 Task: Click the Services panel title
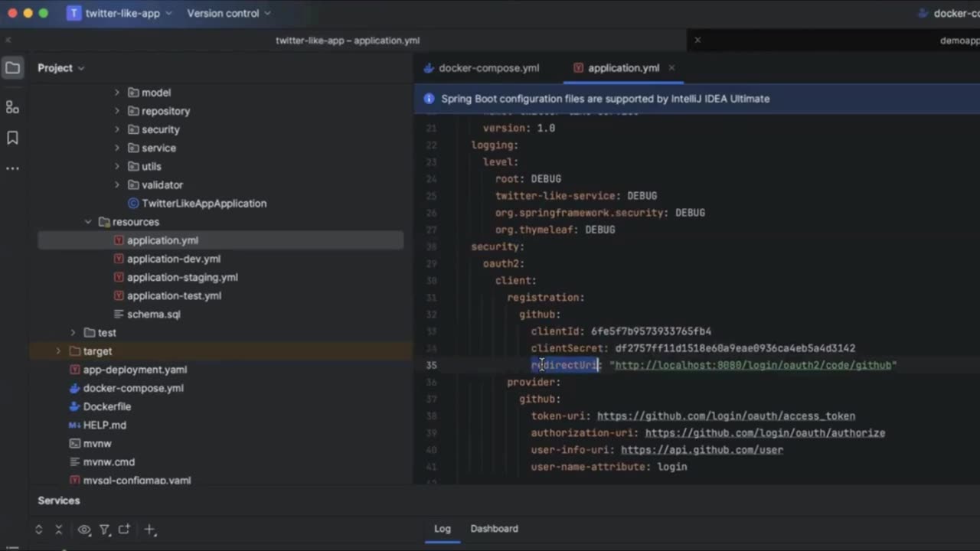(x=59, y=500)
